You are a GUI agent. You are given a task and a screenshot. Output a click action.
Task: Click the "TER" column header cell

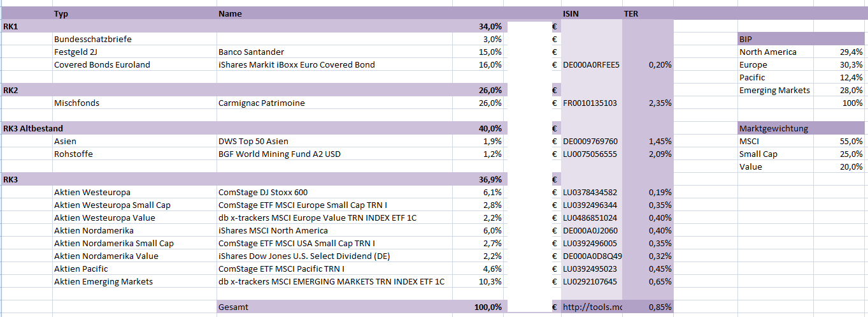[631, 13]
